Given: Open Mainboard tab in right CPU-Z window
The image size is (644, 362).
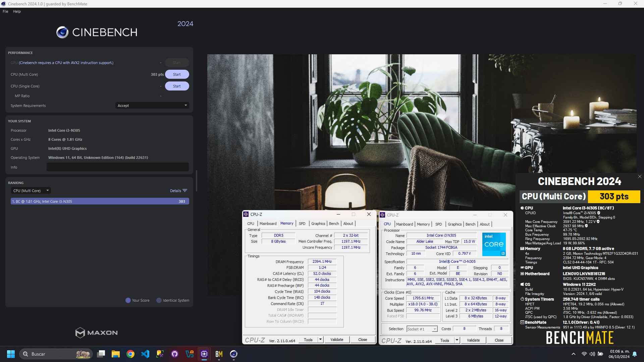Looking at the screenshot, I should [405, 224].
